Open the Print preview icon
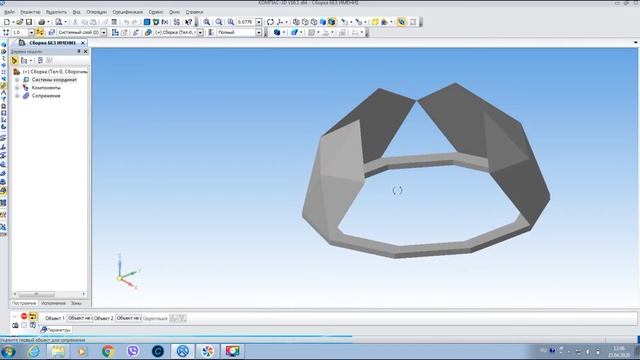The height and width of the screenshot is (360, 640). [59, 22]
